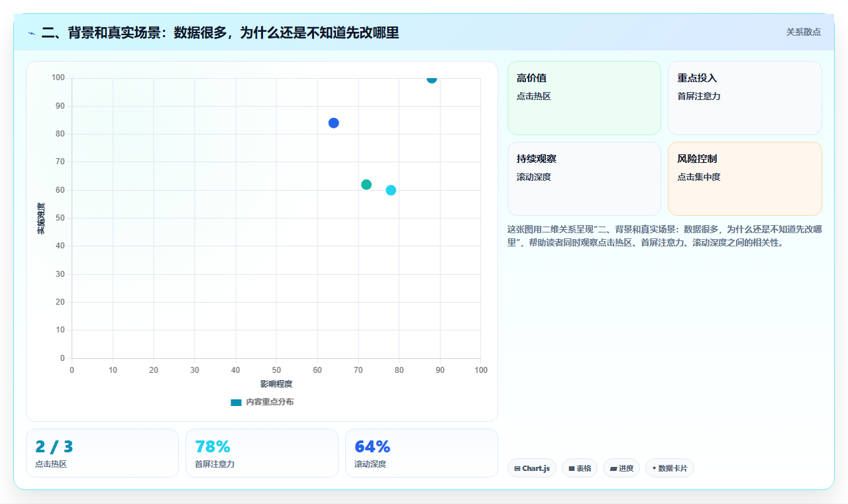Click the Chart.js tag
This screenshot has height=504, width=848.
(x=532, y=468)
